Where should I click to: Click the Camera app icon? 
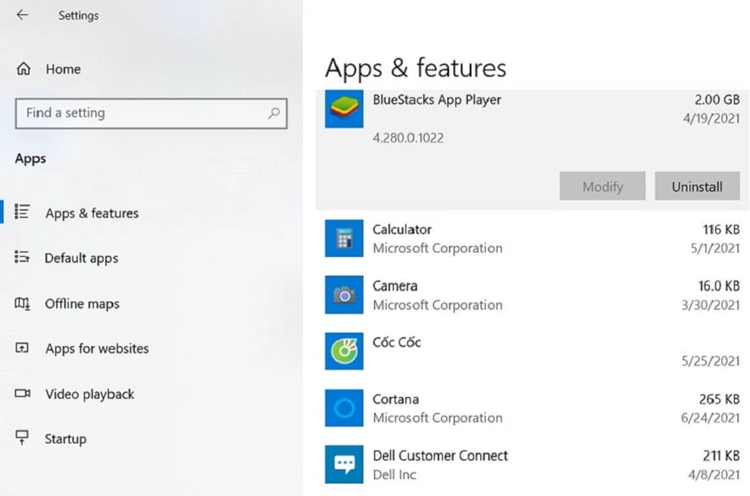tap(344, 295)
